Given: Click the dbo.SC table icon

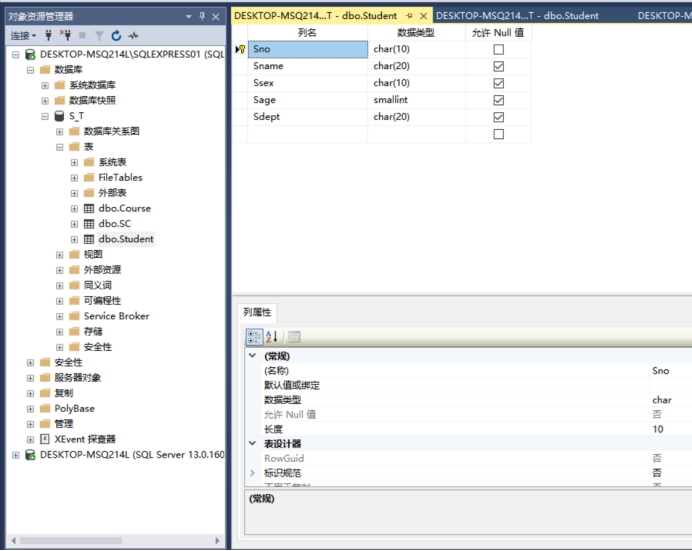Looking at the screenshot, I should [89, 224].
